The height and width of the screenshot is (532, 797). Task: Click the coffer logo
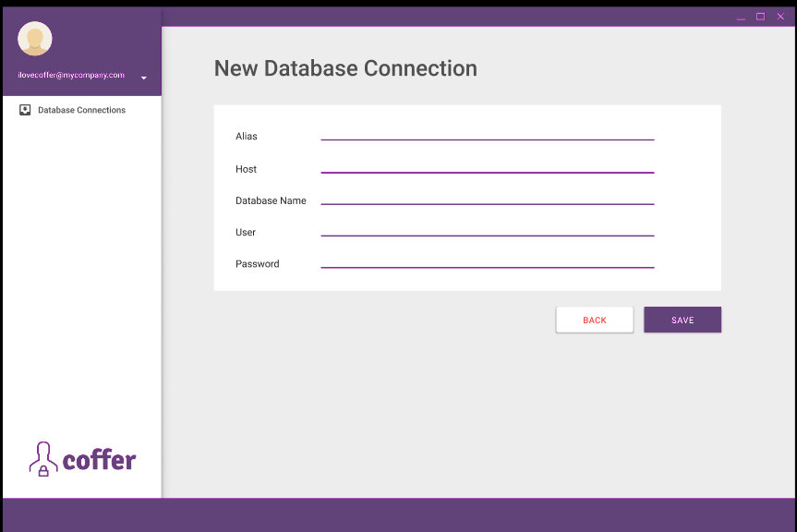coord(82,459)
